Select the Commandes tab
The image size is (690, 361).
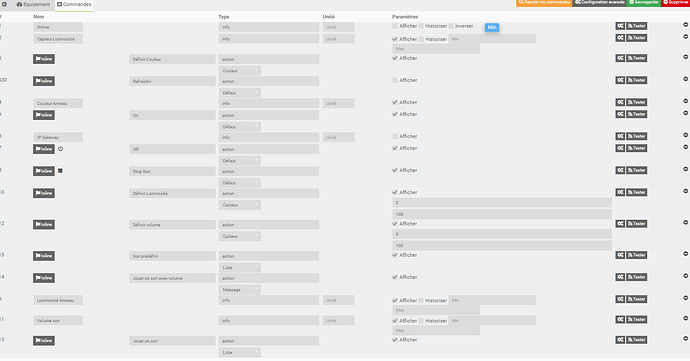tap(74, 4)
